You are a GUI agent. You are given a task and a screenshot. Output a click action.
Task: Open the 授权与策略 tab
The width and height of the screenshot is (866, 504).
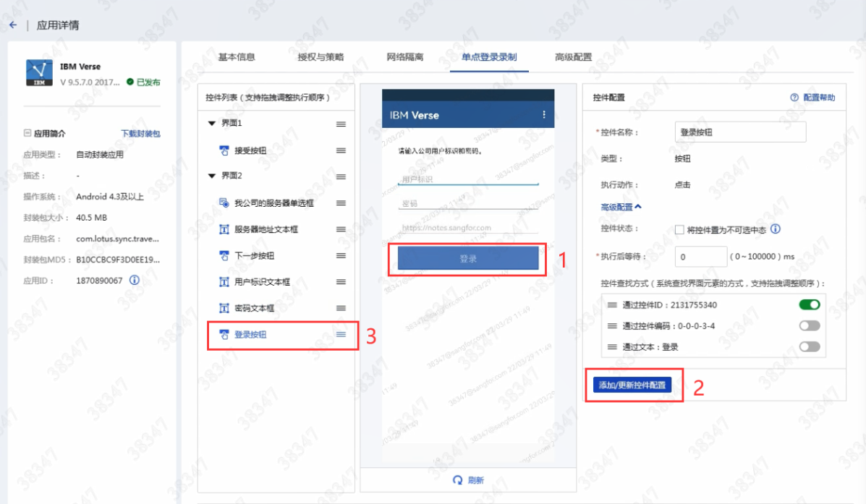(320, 57)
